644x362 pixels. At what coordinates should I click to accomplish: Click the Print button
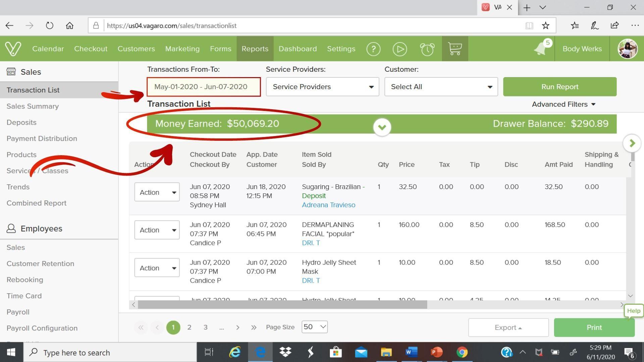594,327
